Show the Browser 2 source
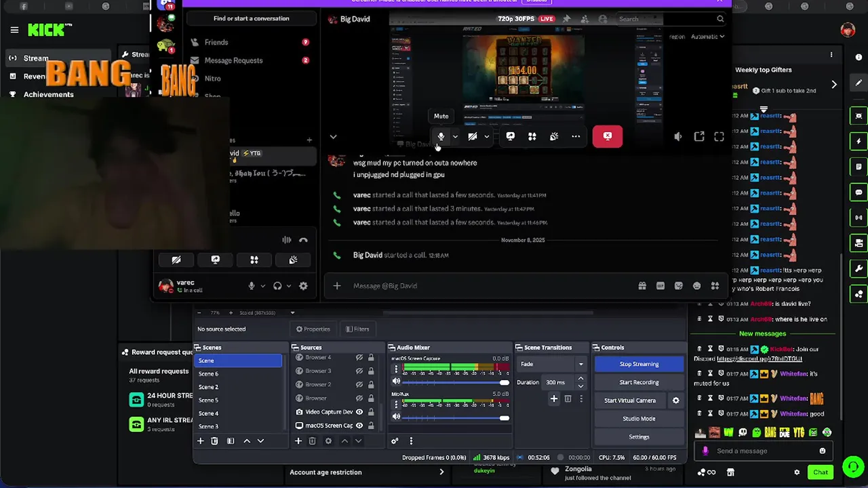Screen dimensions: 868x488 point(359,384)
